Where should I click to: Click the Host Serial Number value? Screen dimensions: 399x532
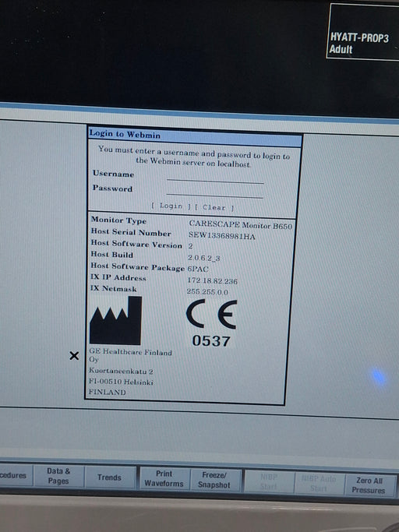222,236
